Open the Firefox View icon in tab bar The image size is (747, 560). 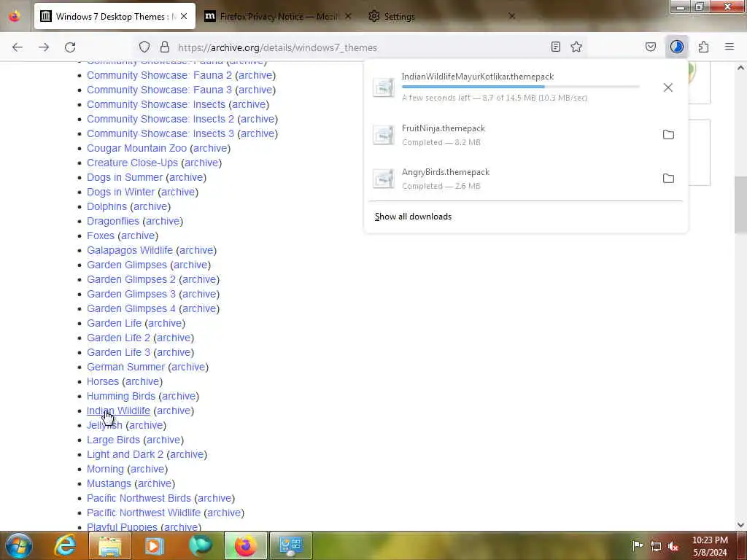15,16
